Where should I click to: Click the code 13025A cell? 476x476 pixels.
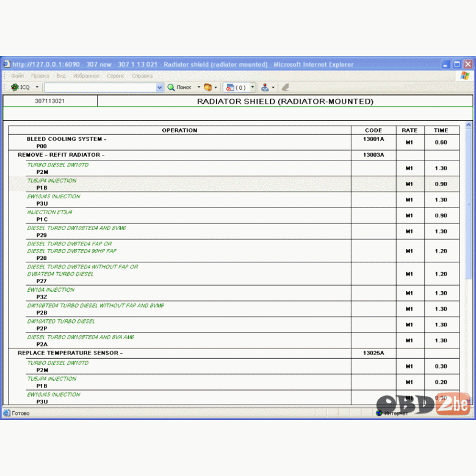(x=373, y=353)
